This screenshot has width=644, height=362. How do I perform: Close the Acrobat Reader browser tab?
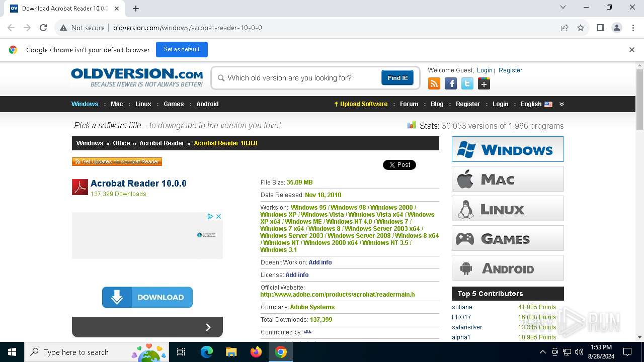point(117,8)
